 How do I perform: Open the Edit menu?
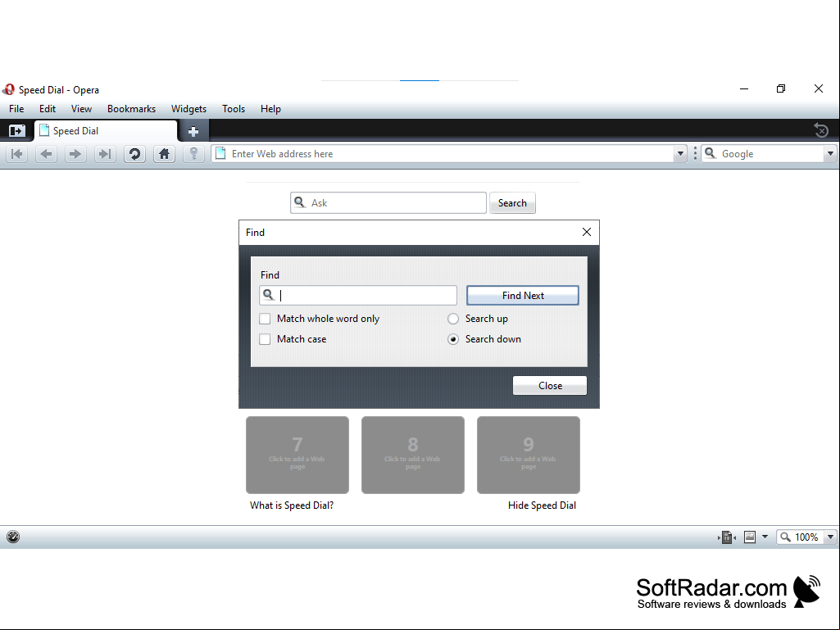[x=48, y=109]
